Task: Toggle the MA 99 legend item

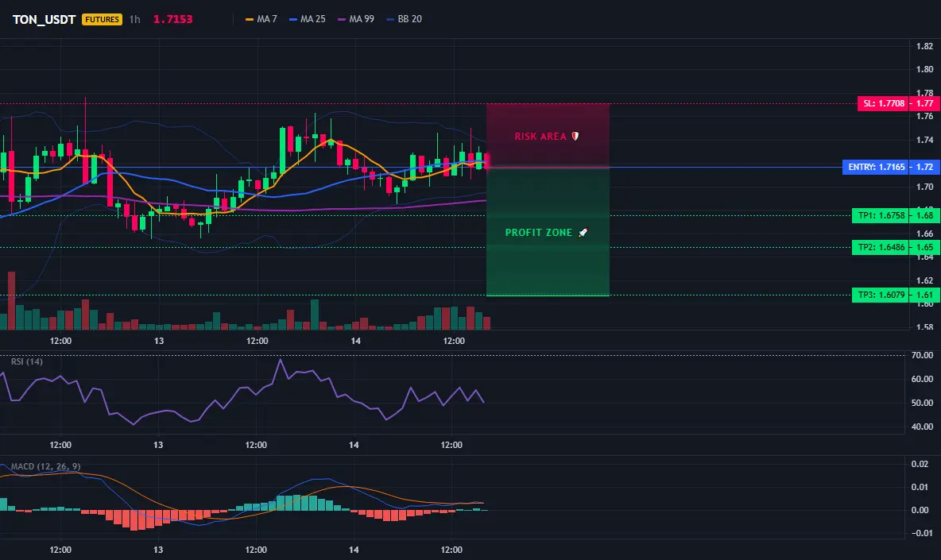Action: 356,19
